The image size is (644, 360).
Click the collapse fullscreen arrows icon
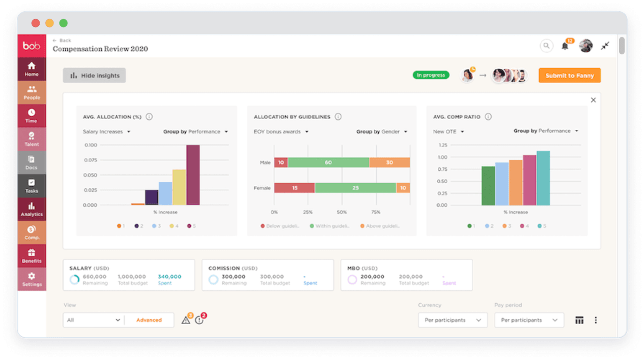click(x=605, y=46)
